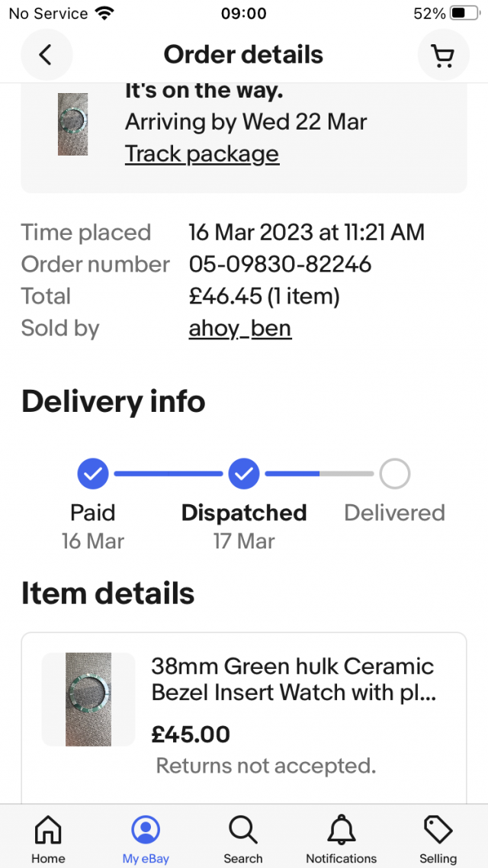
Task: Tap the back arrow icon
Action: (x=46, y=55)
